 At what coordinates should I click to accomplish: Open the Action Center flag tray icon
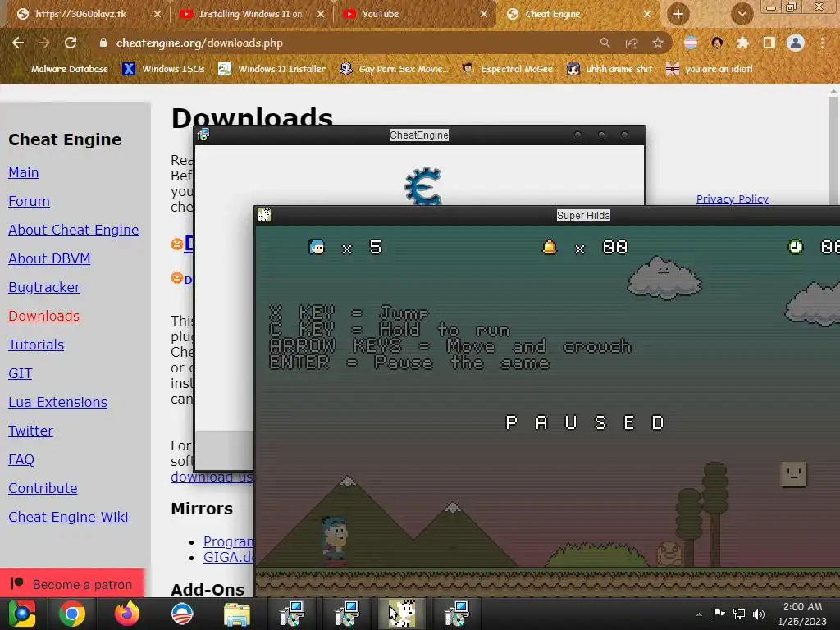(x=719, y=614)
